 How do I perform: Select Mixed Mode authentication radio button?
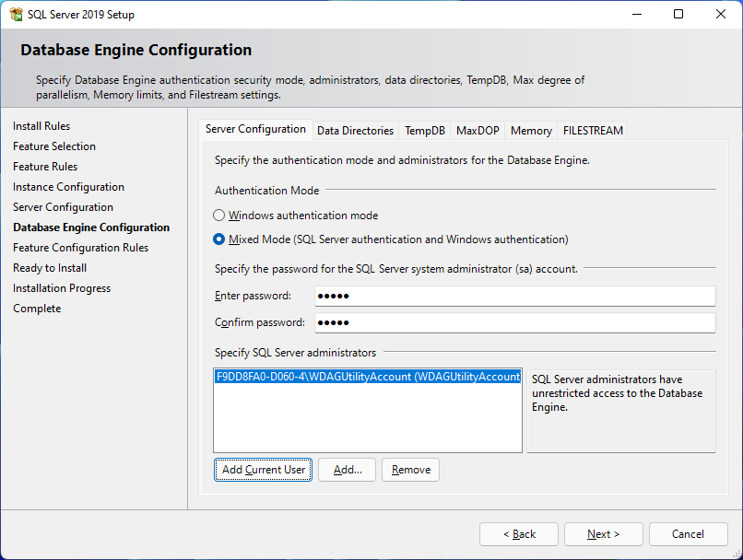coord(218,239)
